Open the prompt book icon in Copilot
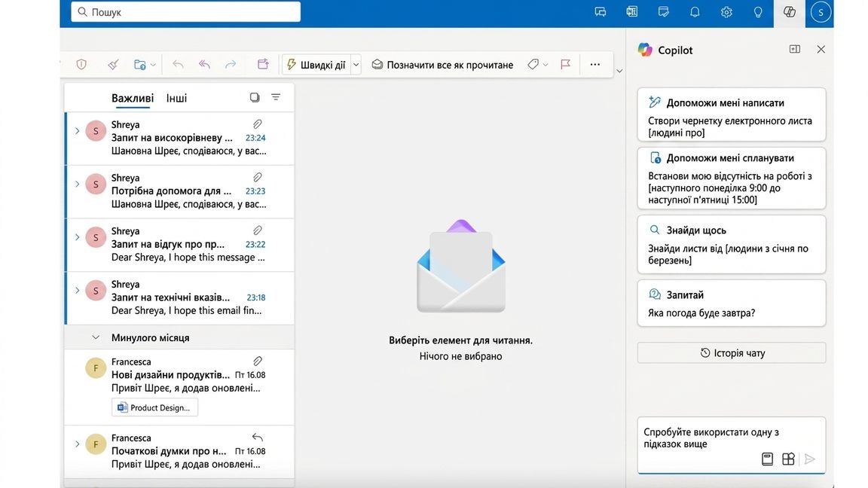Image resolution: width=868 pixels, height=488 pixels. click(x=767, y=459)
